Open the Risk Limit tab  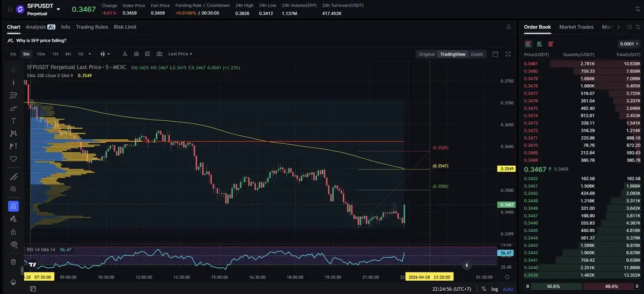click(125, 27)
